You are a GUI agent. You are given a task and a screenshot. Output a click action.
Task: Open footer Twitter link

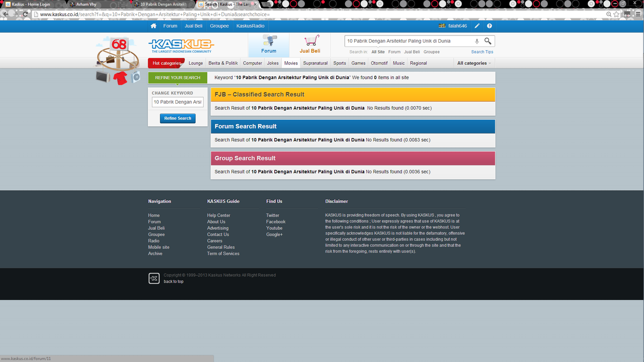point(273,215)
